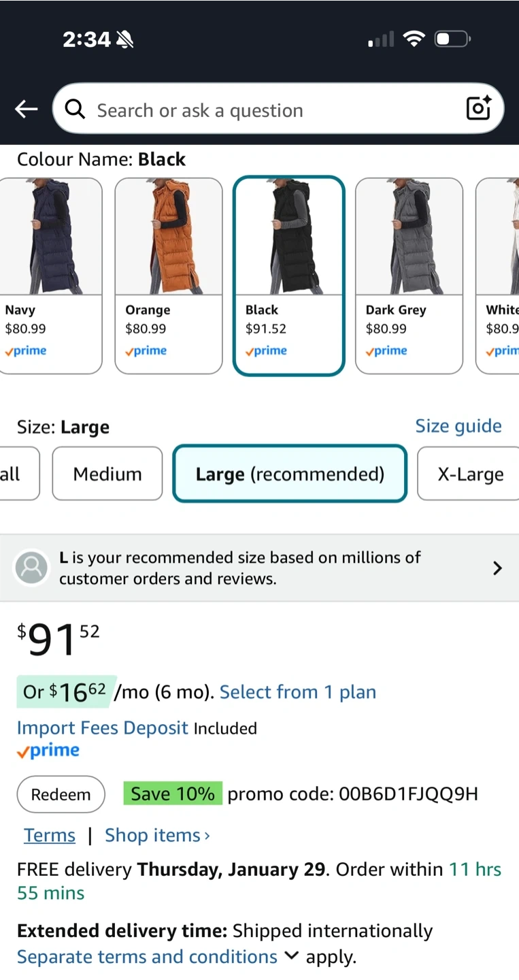Viewport: 519px width, 980px height.
Task: Select the X-Large size option
Action: (470, 474)
